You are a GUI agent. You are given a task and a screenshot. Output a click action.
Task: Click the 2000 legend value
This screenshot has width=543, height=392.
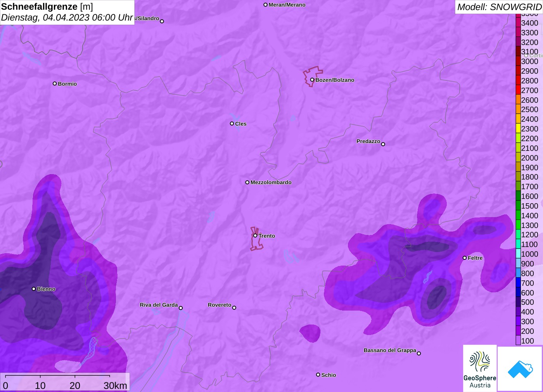(x=529, y=158)
